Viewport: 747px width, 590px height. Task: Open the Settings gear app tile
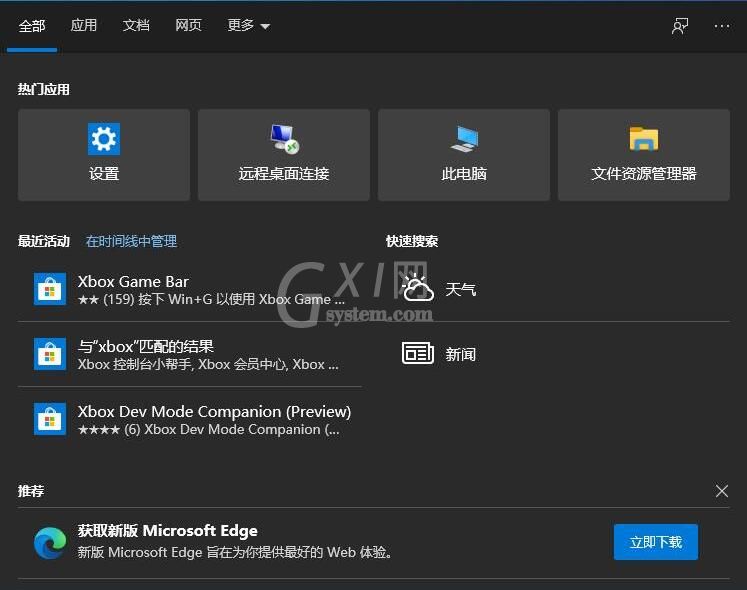(x=104, y=155)
